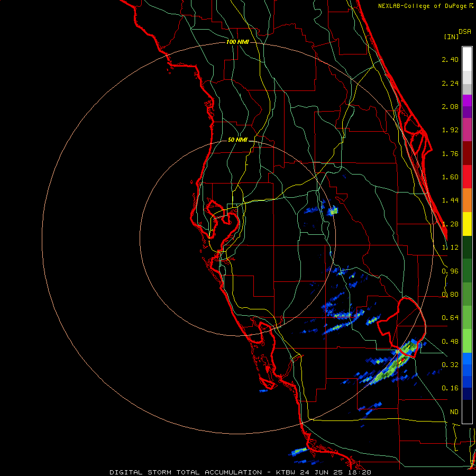Pick the black ND swatch in legend

point(467,411)
